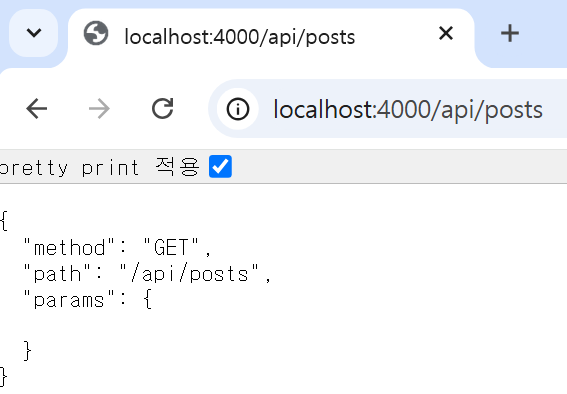The image size is (567, 394).
Task: Close the localhost:4000/api/posts tab
Action: click(x=446, y=33)
